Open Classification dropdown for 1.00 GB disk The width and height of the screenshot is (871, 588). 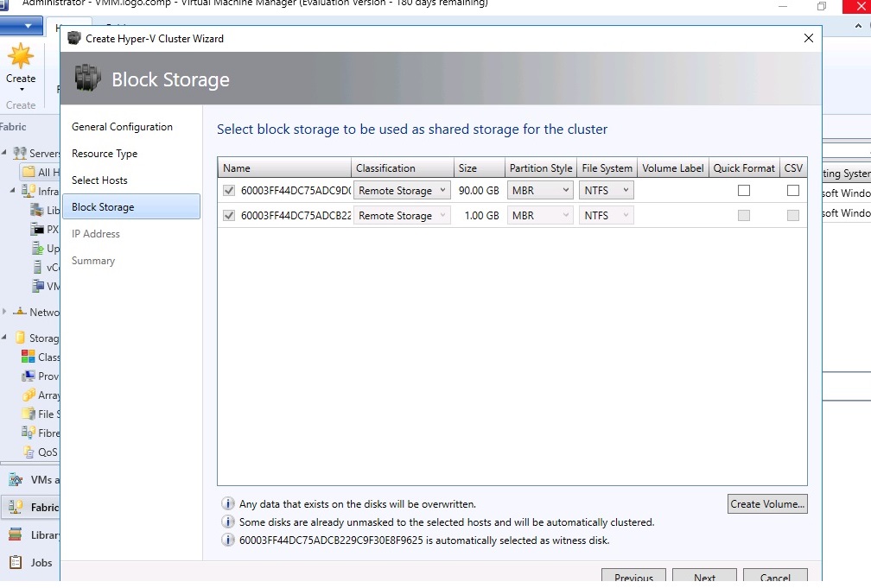(x=402, y=216)
